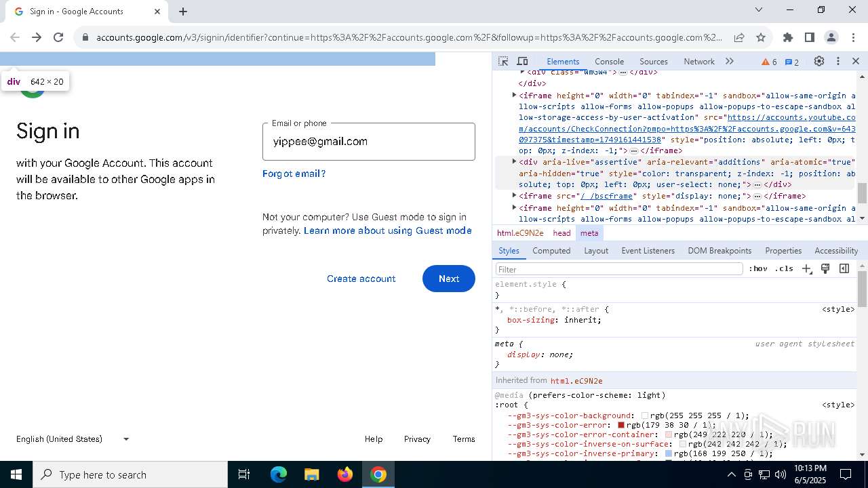Viewport: 868px width, 488px height.
Task: Toggle Chrome side panel icon
Action: click(810, 37)
